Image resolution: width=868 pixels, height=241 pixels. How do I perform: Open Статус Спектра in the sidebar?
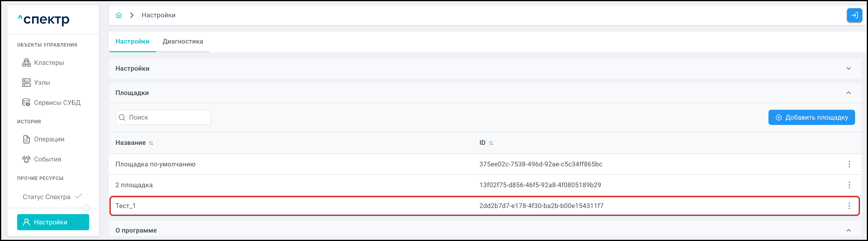point(47,197)
